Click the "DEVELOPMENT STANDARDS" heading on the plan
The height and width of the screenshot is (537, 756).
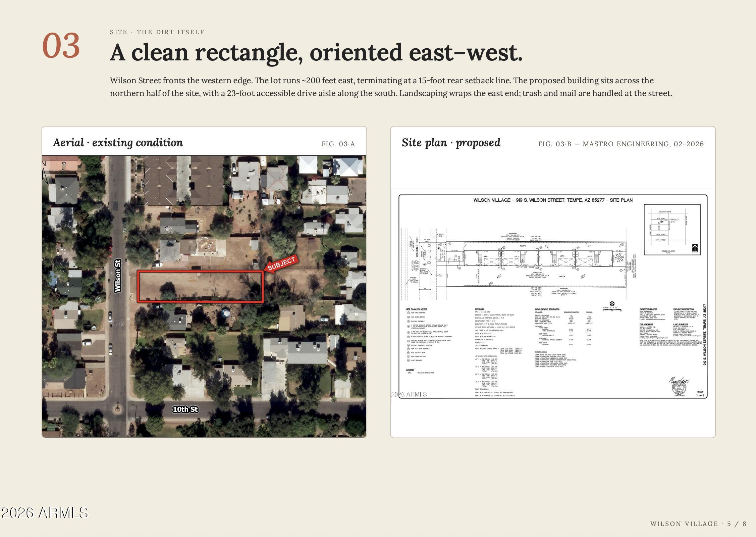point(547,309)
